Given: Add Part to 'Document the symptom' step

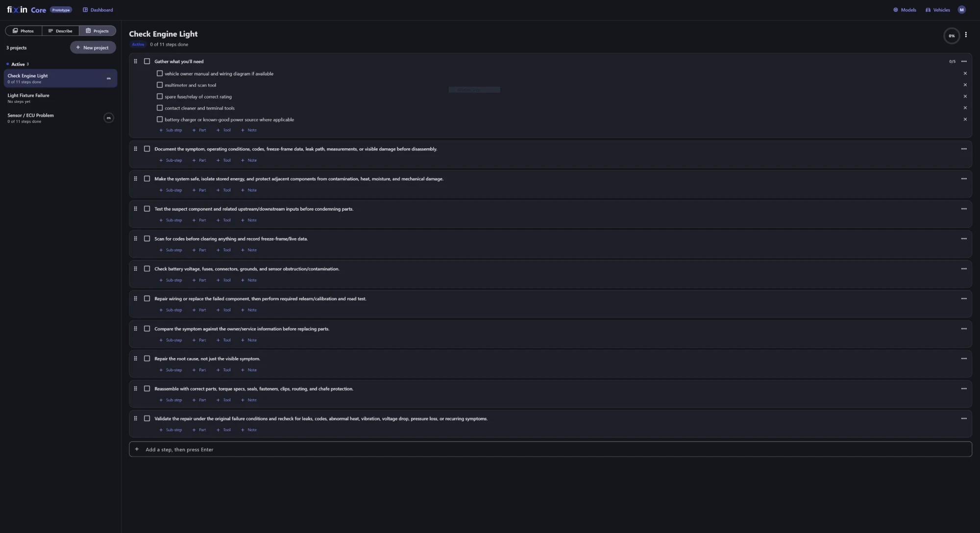Looking at the screenshot, I should point(199,160).
